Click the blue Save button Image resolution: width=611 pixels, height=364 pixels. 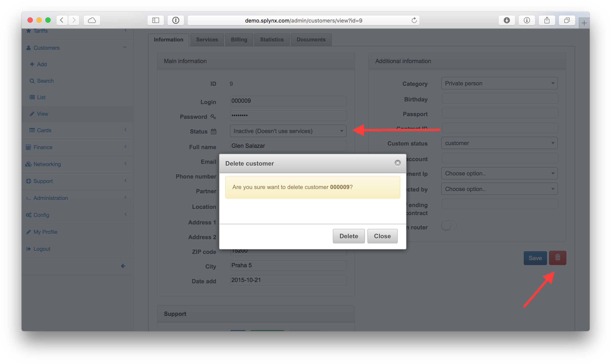[x=535, y=258]
